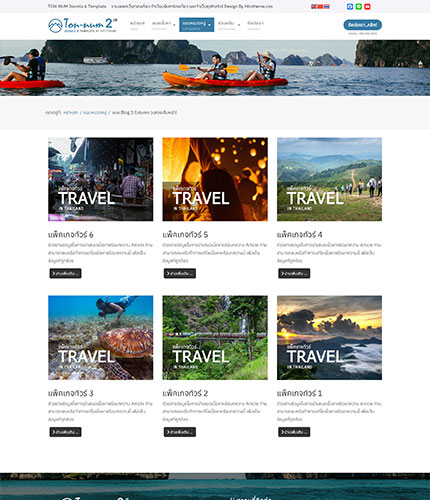Expand the highlighted blue menu dropdown
This screenshot has height=500, width=430.
coord(209,25)
